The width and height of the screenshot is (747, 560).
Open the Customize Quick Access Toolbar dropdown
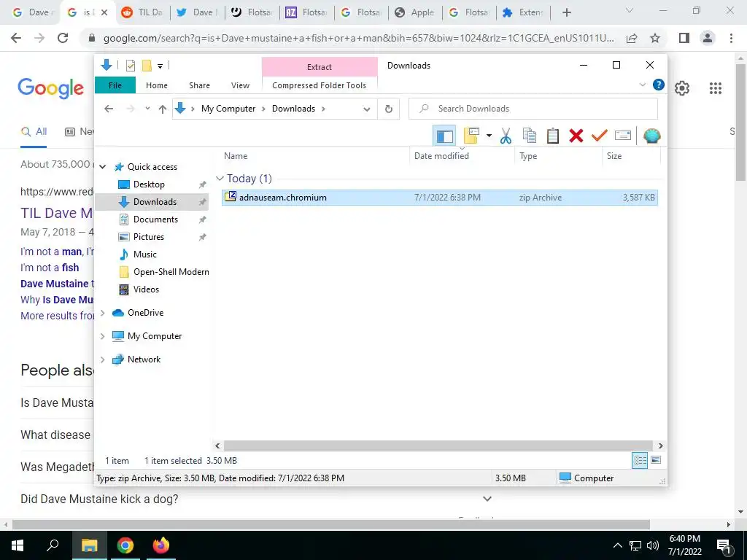(160, 66)
